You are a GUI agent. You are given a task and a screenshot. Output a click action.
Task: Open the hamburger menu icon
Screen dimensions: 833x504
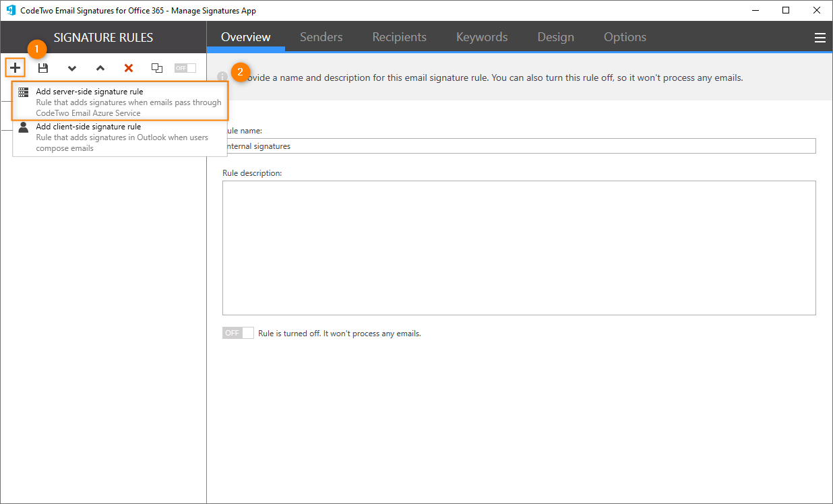pyautogui.click(x=820, y=37)
